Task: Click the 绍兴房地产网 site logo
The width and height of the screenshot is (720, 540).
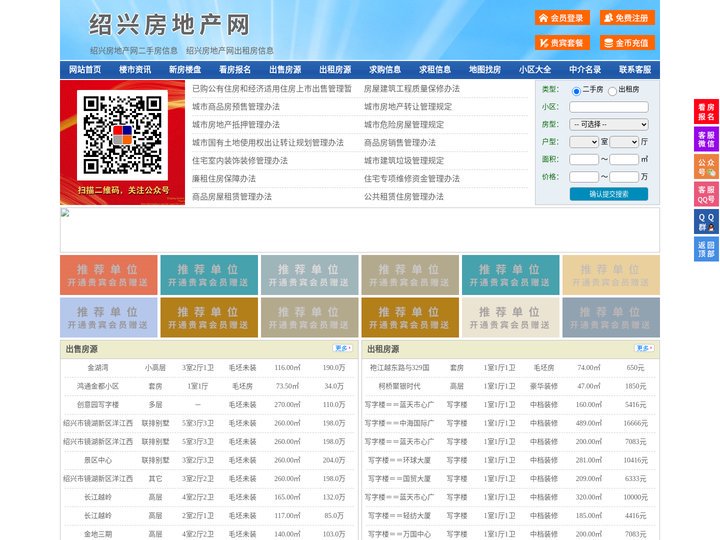Action: click(169, 25)
